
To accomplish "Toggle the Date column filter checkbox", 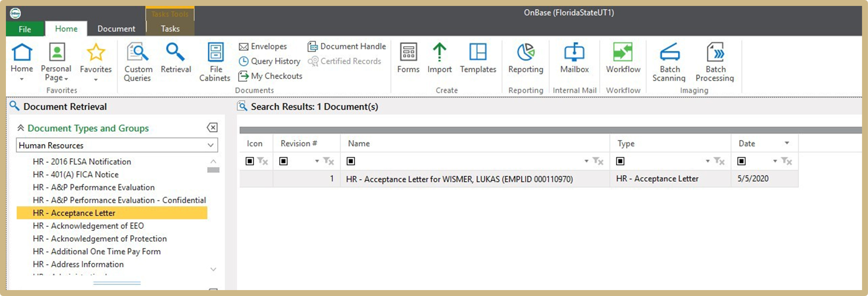I will click(742, 161).
